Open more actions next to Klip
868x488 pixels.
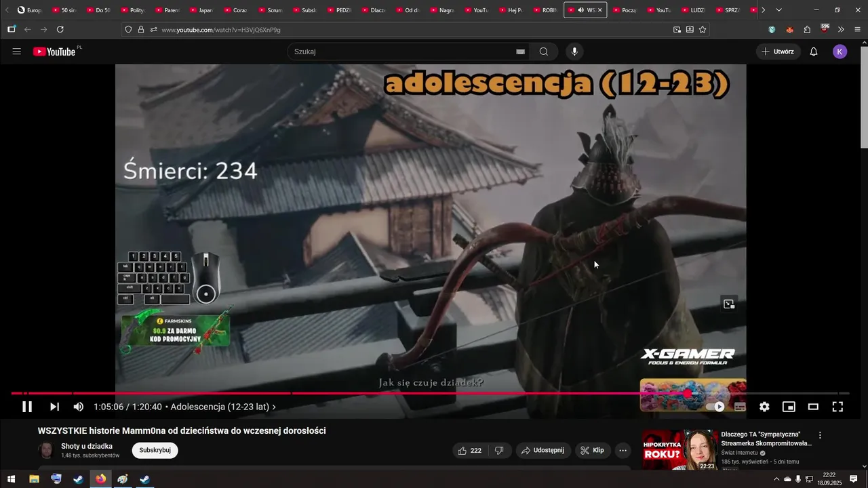(x=623, y=450)
